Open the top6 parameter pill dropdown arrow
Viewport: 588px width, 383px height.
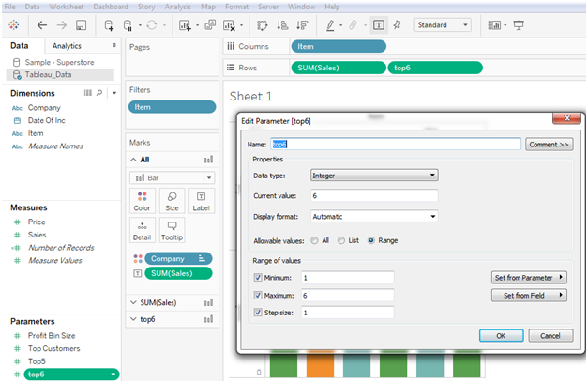pos(113,374)
